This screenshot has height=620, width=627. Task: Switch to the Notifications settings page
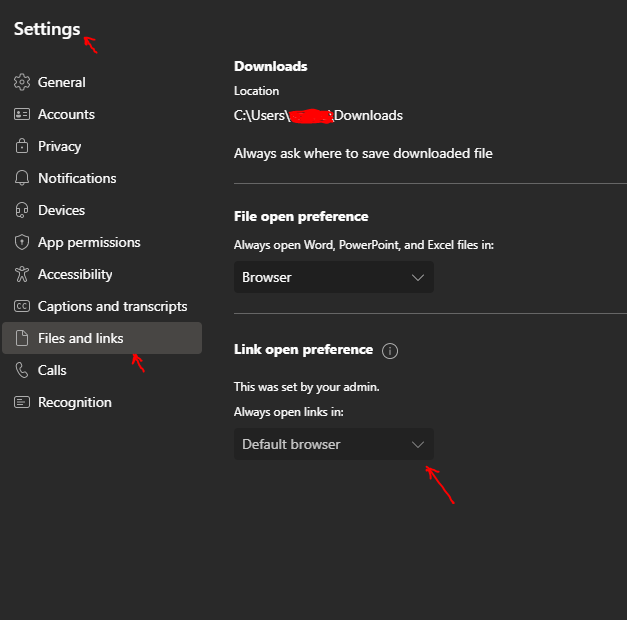(77, 178)
